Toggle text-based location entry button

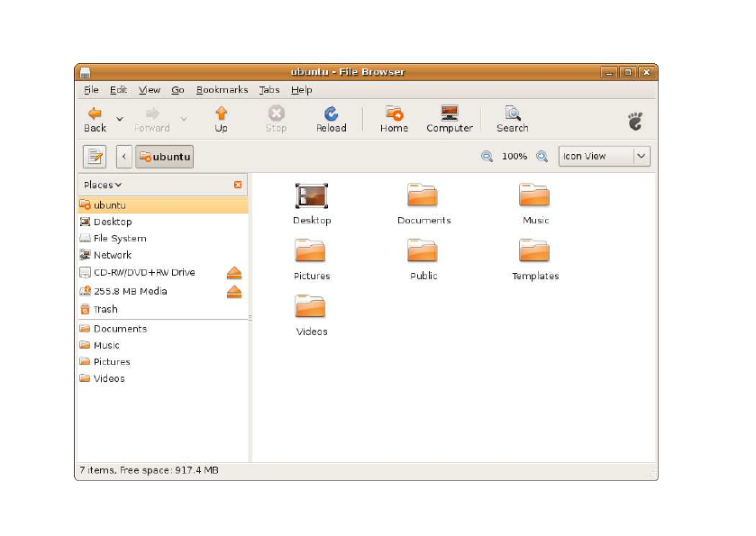[95, 157]
